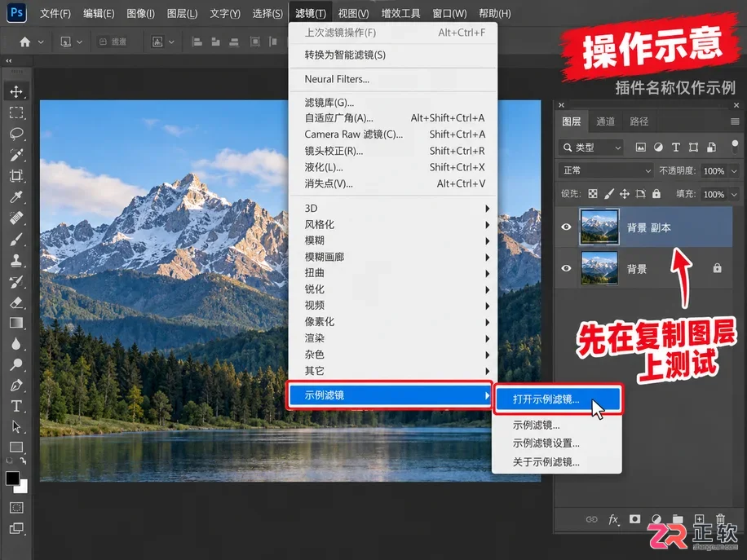Open the 正常 blend mode dropdown
This screenshot has height=560, width=747.
[606, 170]
